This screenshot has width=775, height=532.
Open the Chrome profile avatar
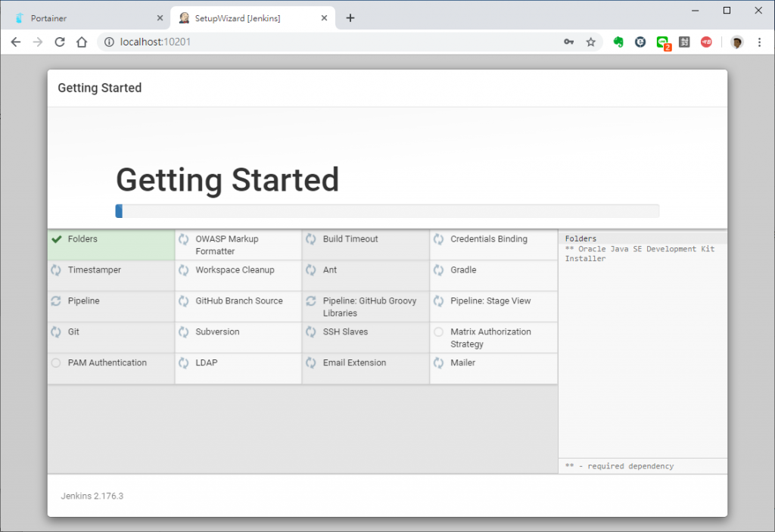coord(737,42)
